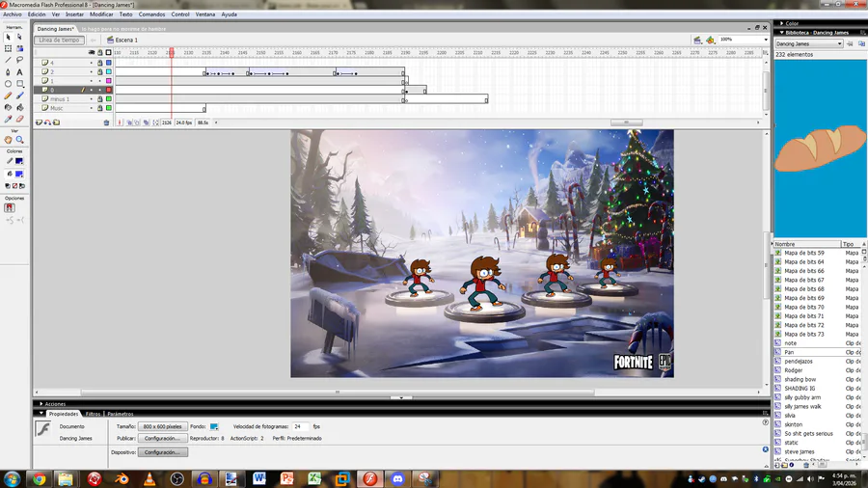Show or hide all layers eye column
The image size is (868, 488).
pyautogui.click(x=92, y=53)
